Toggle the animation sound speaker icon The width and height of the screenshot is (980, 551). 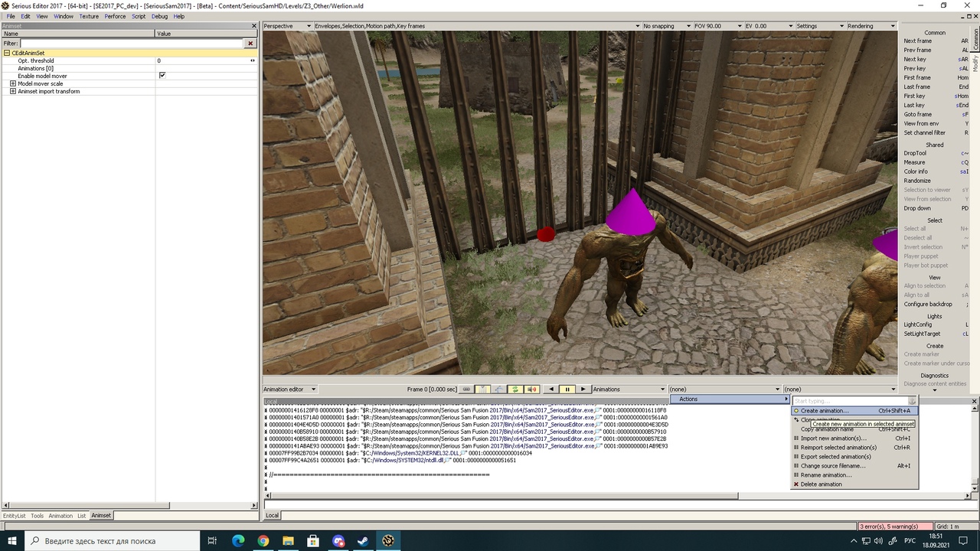tap(532, 390)
